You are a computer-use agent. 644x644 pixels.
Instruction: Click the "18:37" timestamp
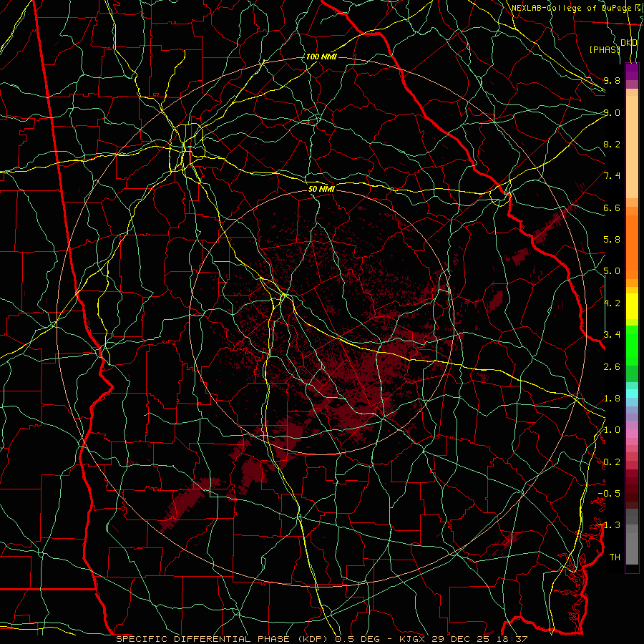512,639
